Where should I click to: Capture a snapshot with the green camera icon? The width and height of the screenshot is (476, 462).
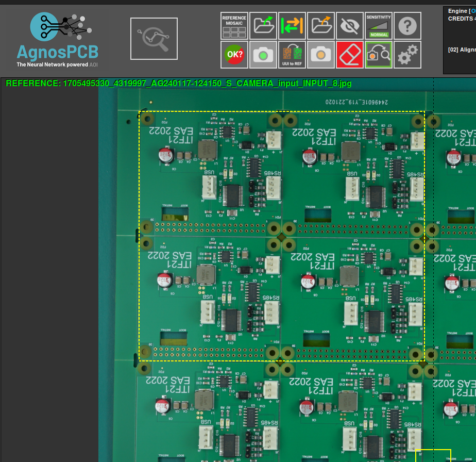pos(263,54)
